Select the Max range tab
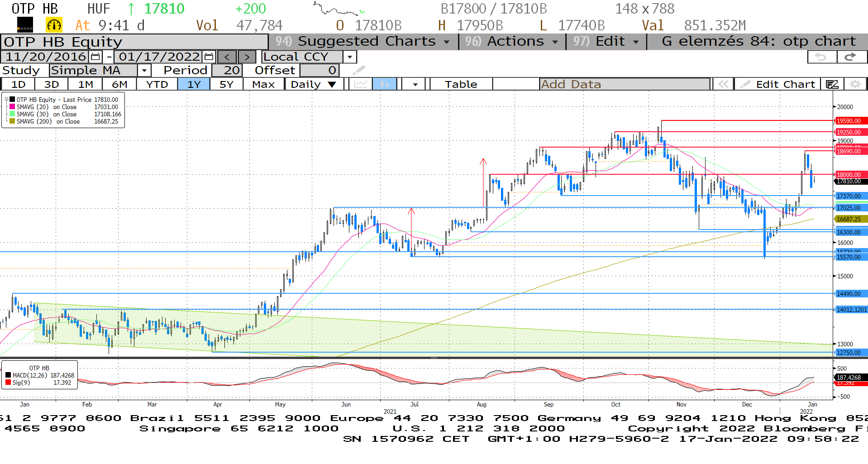 pyautogui.click(x=263, y=84)
